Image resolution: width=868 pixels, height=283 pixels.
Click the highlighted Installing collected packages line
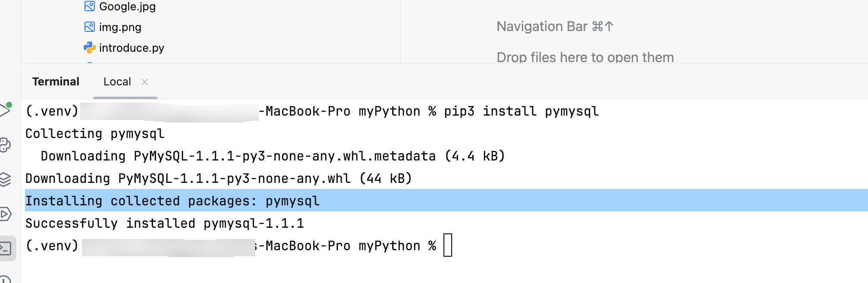(446, 201)
